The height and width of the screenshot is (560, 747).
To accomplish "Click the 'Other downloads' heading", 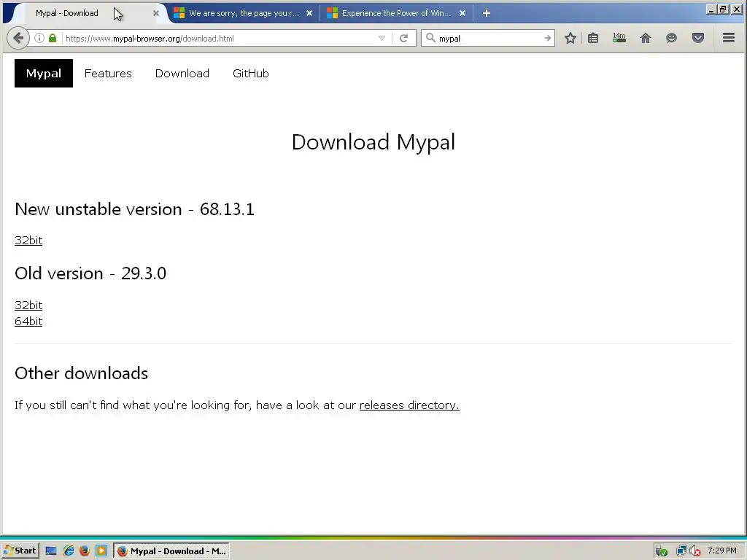I will coord(82,373).
